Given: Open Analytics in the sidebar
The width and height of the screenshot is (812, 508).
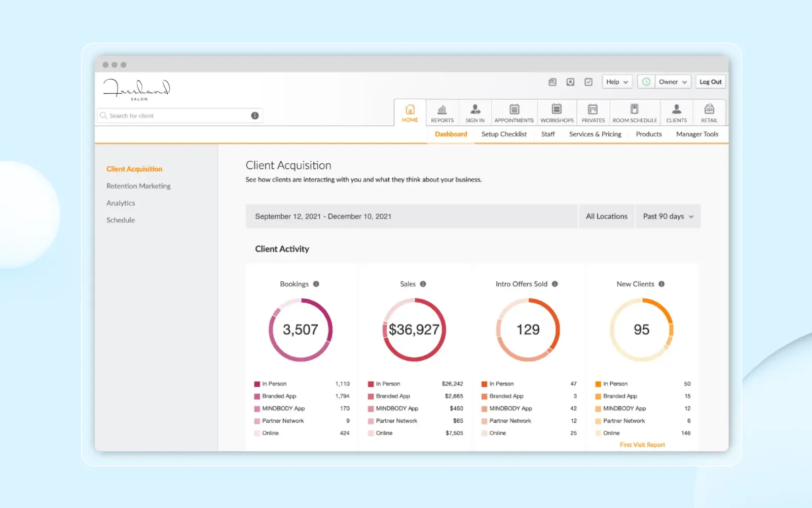Looking at the screenshot, I should point(121,203).
